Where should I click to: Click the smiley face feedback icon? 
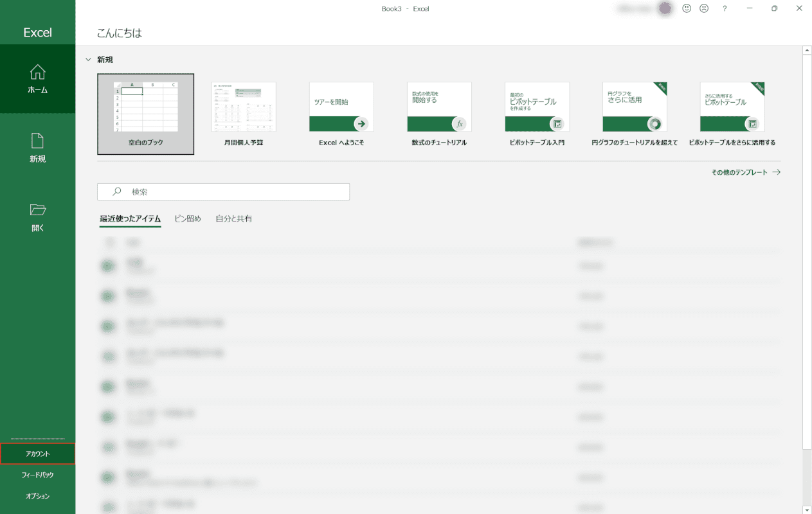coord(687,8)
